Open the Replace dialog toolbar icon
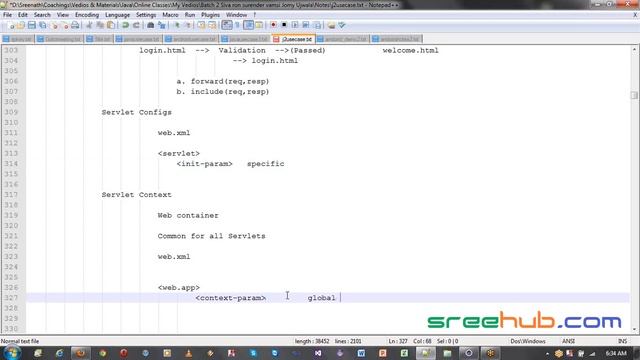 click(162, 25)
